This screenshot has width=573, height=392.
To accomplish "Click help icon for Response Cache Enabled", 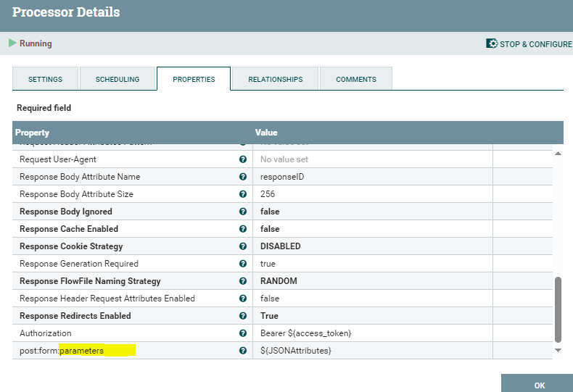I will tap(243, 229).
